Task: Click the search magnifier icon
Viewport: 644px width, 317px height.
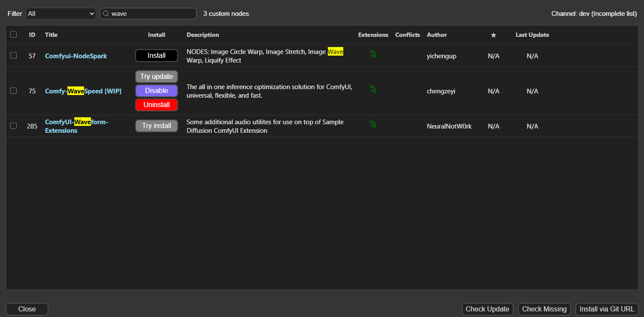Action: [106, 14]
